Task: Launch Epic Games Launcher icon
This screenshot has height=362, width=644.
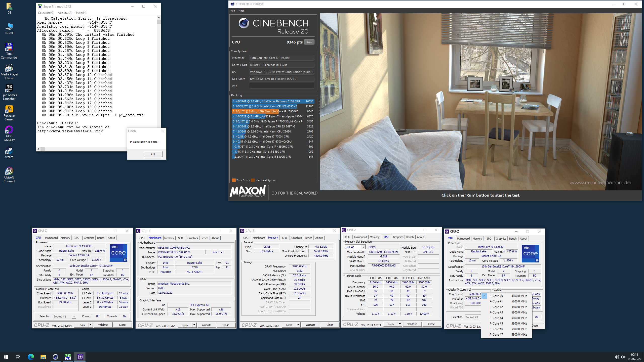Action: 9,92
